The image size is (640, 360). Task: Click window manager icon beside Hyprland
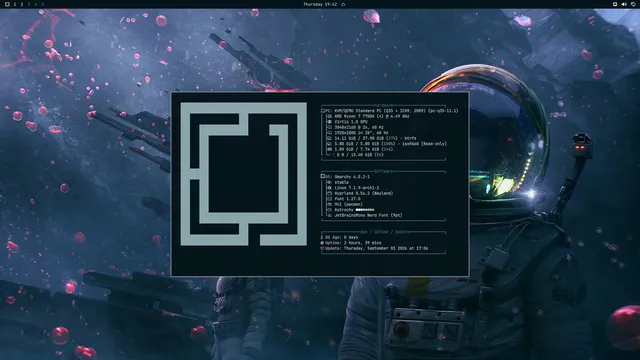tap(329, 193)
